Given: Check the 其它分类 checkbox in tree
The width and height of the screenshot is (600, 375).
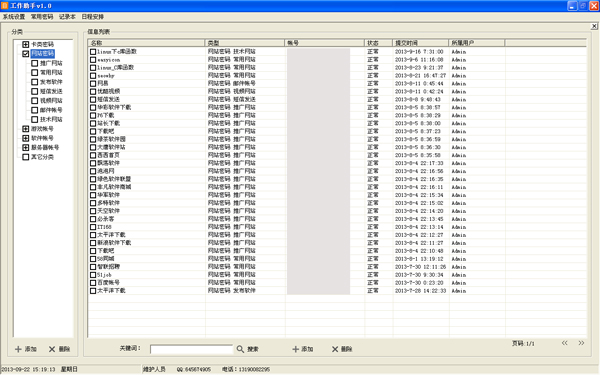Looking at the screenshot, I should click(26, 157).
